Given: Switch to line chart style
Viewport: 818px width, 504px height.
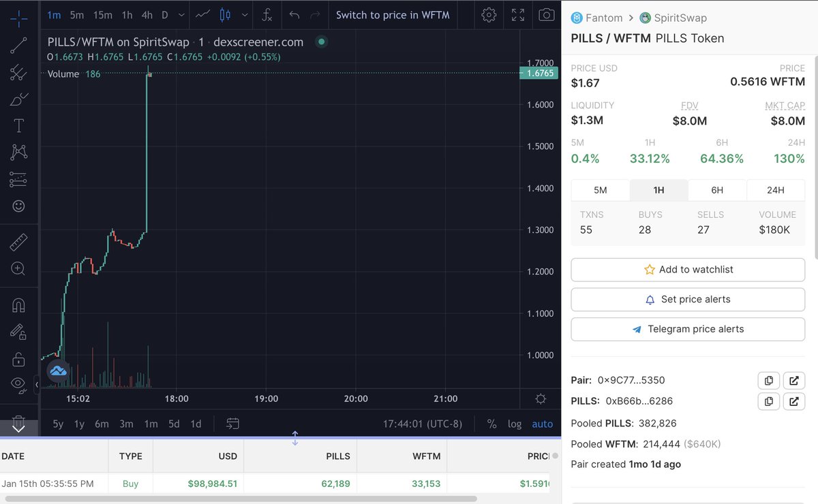Looking at the screenshot, I should pyautogui.click(x=202, y=14).
